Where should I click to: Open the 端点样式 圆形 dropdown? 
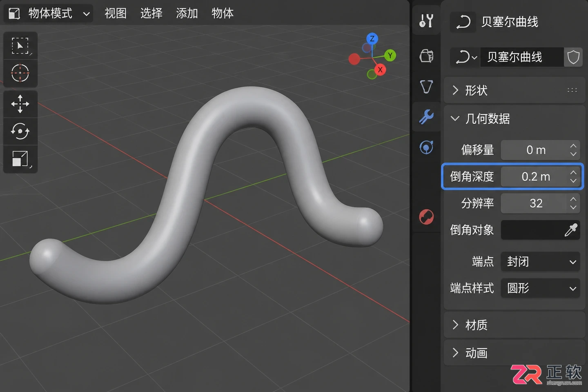540,288
